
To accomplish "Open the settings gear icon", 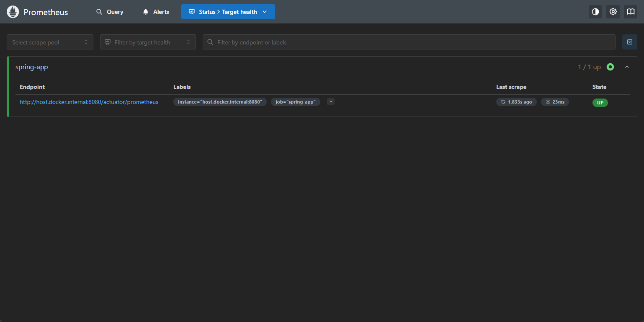I will (x=613, y=12).
